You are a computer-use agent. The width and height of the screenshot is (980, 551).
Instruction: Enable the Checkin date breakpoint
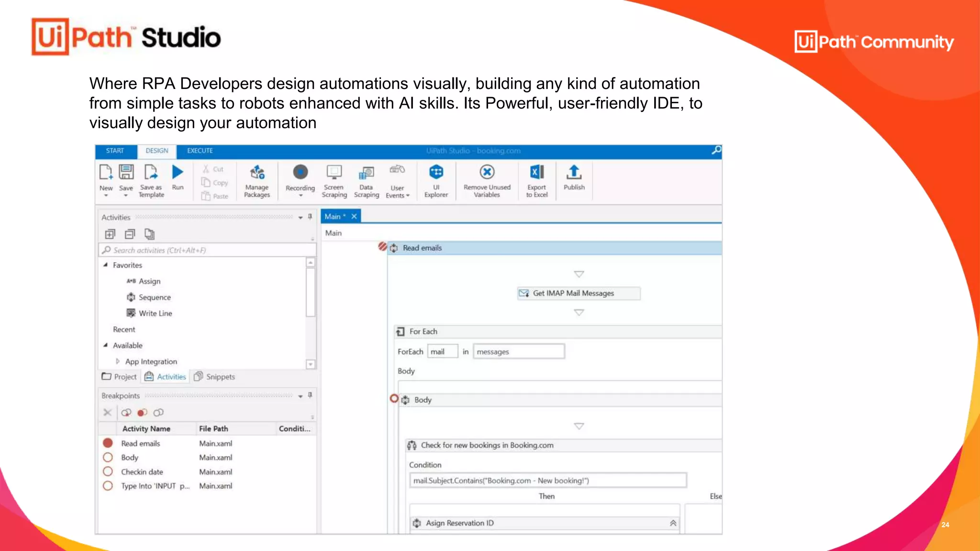(x=108, y=472)
